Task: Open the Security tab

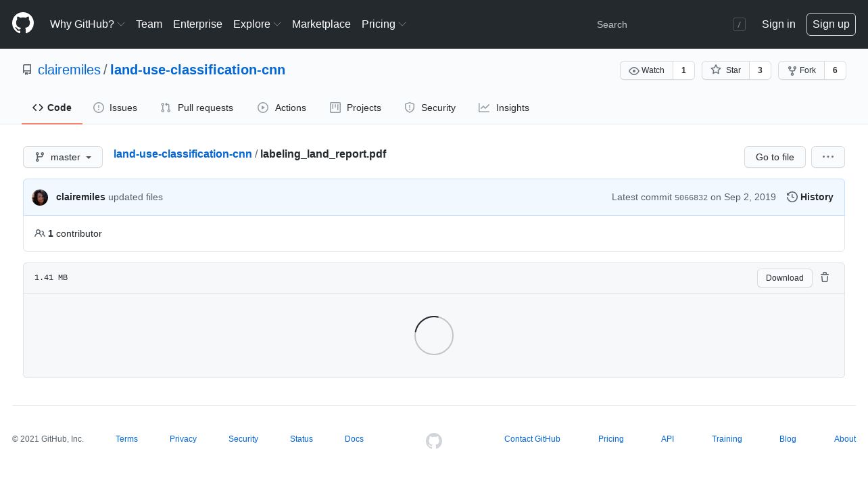Action: click(x=430, y=108)
